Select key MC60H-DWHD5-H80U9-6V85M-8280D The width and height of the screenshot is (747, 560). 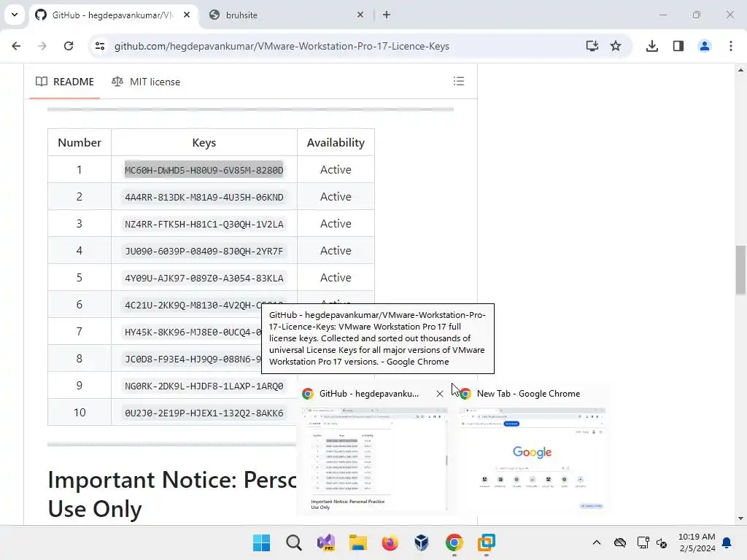(204, 170)
